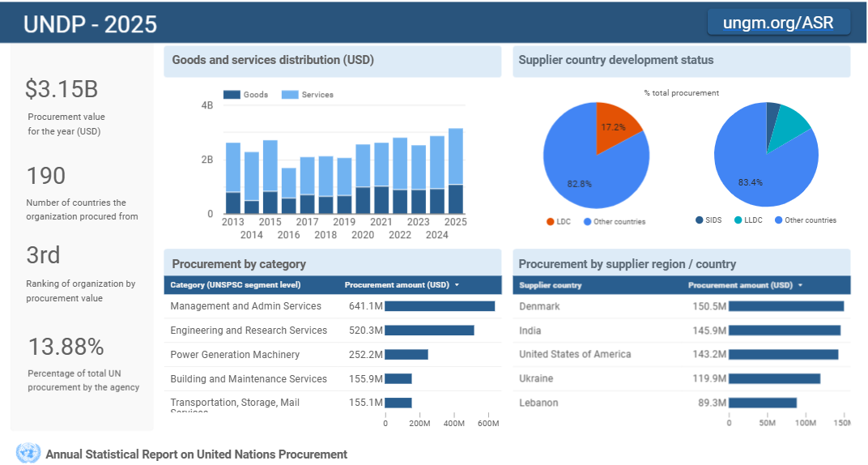Image resolution: width=868 pixels, height=465 pixels.
Task: Select the LDC orange legend dot
Action: tap(551, 221)
